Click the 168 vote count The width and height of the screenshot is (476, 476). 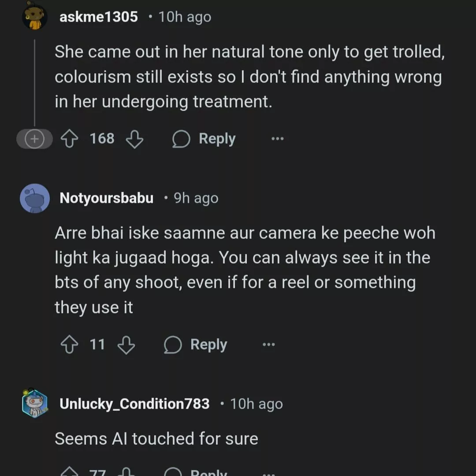pos(102,139)
